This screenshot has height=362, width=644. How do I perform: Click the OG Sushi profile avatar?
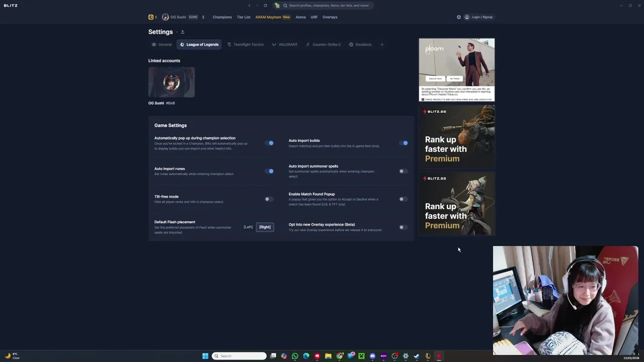pos(165,17)
